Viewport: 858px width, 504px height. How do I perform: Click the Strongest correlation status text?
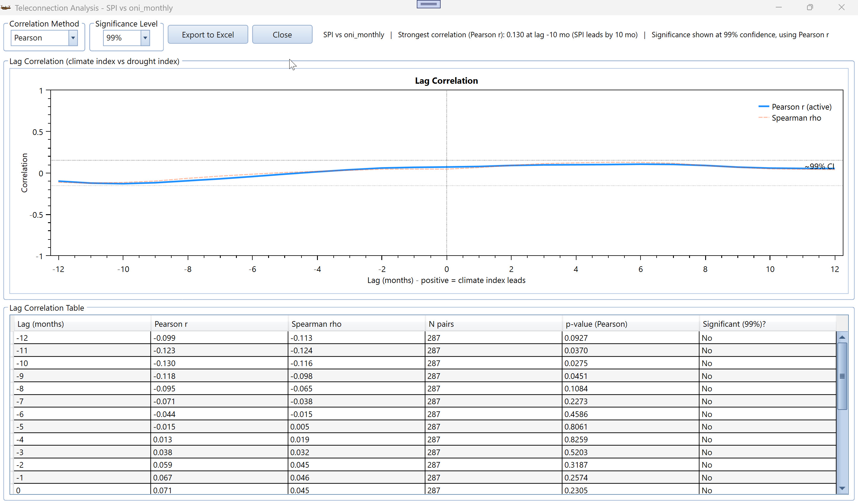coord(517,34)
